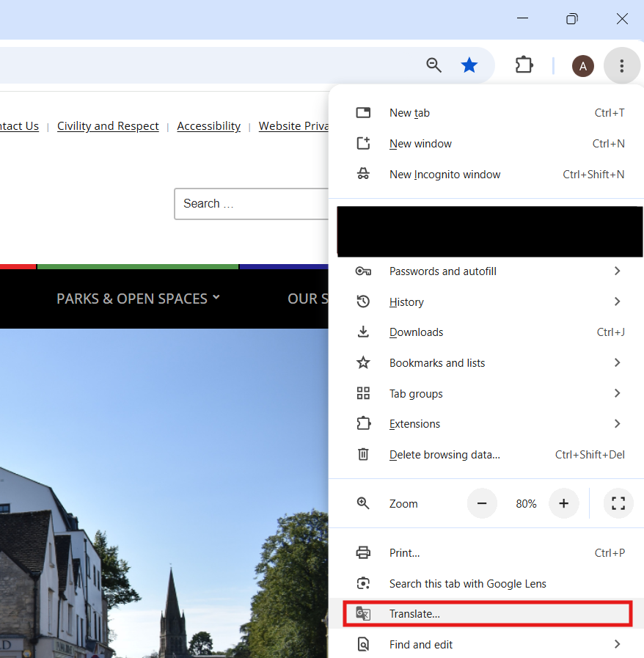Toggle fullscreen mode icon beside Zoom
The width and height of the screenshot is (644, 658).
tap(618, 503)
